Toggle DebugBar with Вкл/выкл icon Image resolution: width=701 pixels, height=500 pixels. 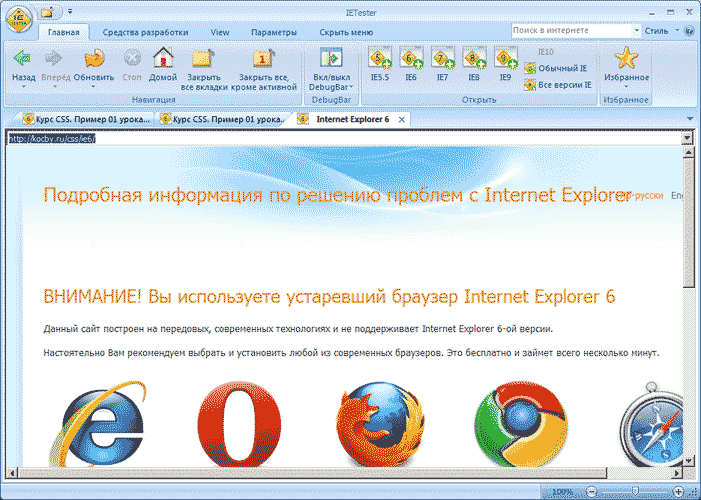[331, 58]
